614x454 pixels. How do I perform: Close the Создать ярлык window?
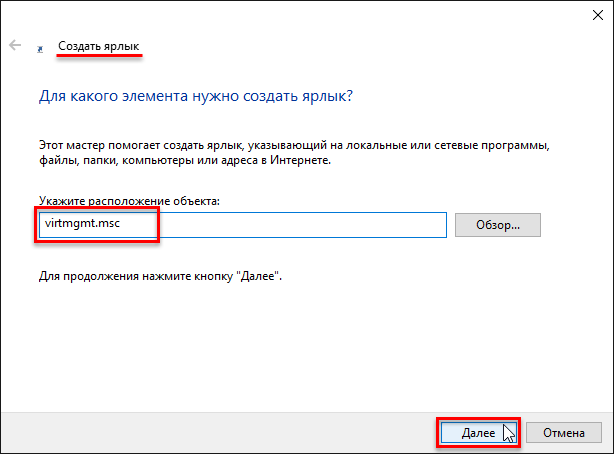(598, 15)
